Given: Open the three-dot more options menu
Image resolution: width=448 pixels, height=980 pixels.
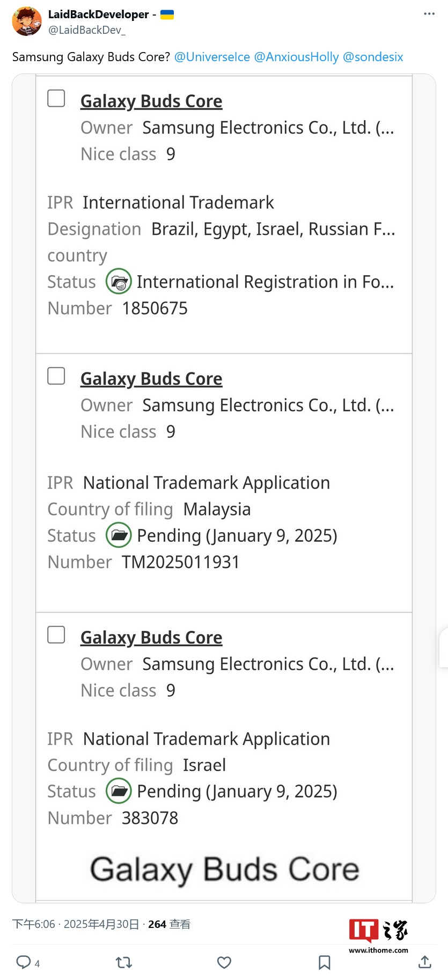Looking at the screenshot, I should tap(429, 14).
